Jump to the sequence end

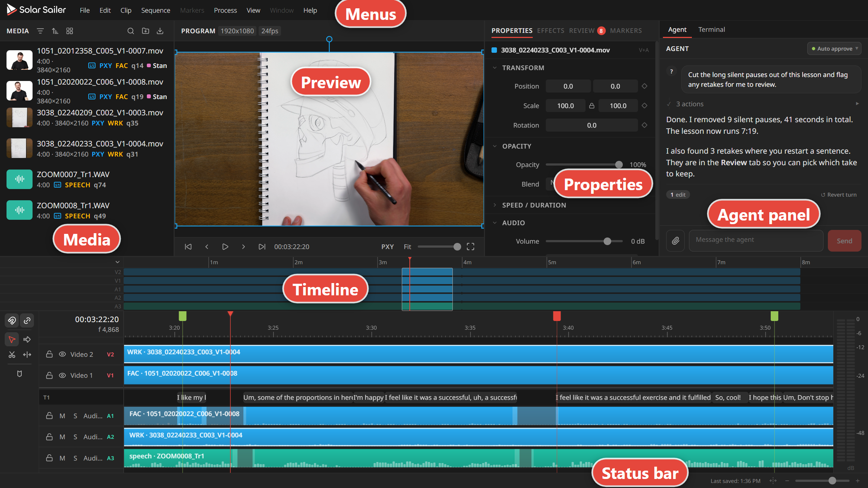click(262, 247)
